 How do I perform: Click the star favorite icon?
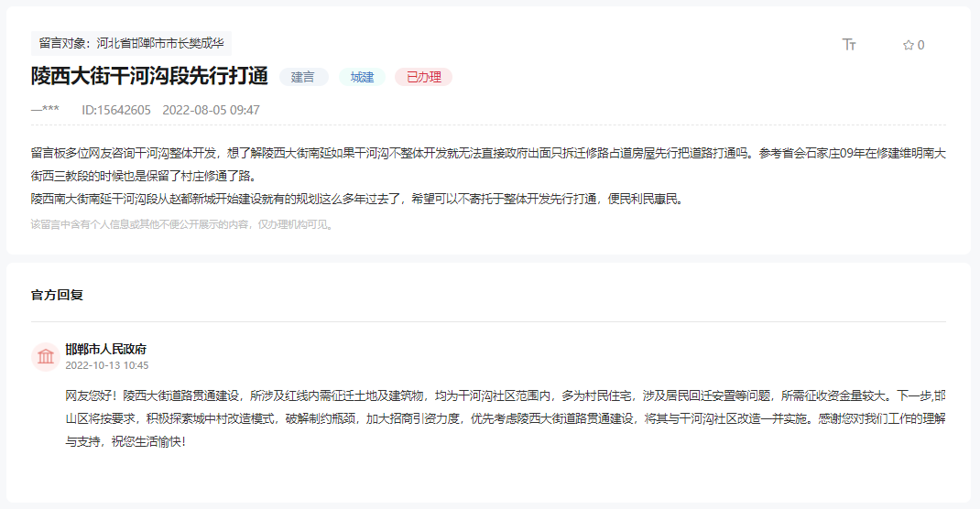(909, 45)
